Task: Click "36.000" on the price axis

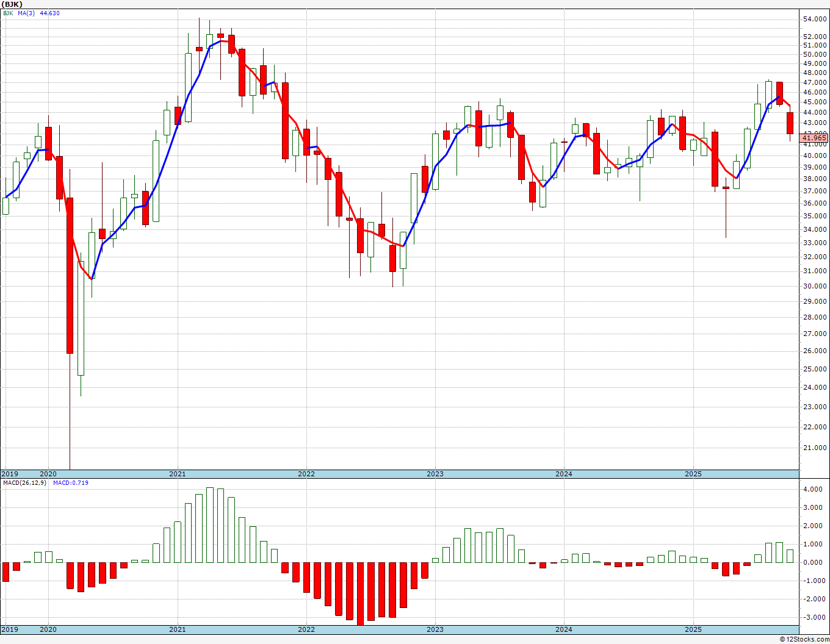Action: click(x=815, y=203)
